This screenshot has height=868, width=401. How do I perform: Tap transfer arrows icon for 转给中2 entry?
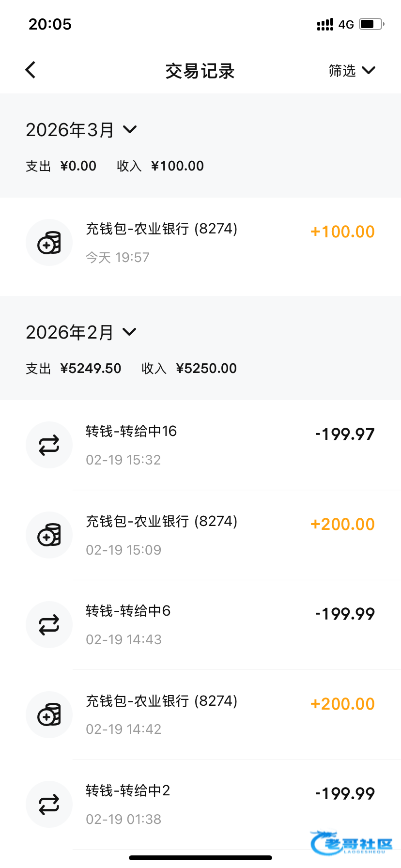49,805
